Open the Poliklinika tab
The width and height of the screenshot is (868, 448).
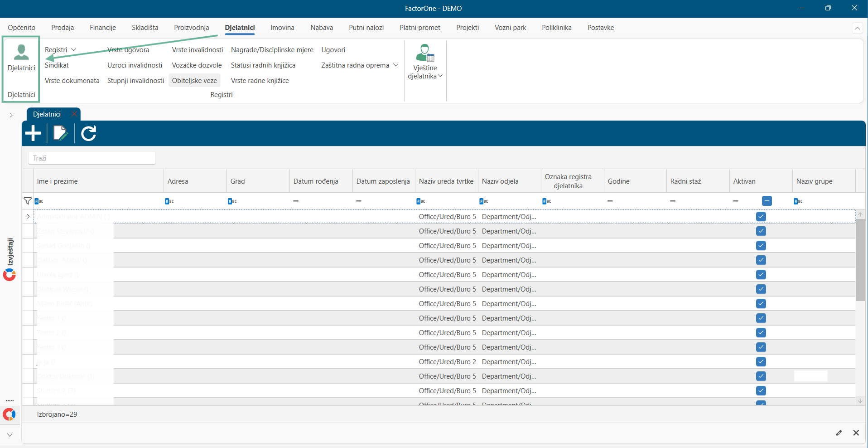click(x=557, y=28)
